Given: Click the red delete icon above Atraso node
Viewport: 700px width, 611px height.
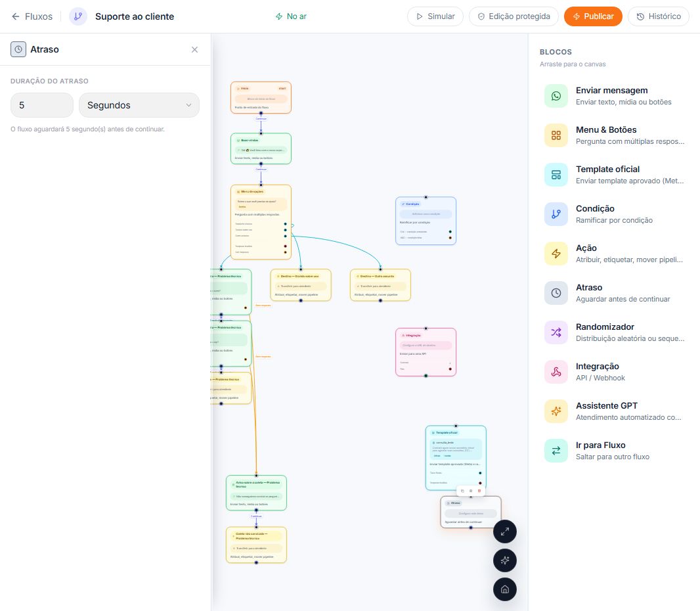Looking at the screenshot, I should click(479, 491).
